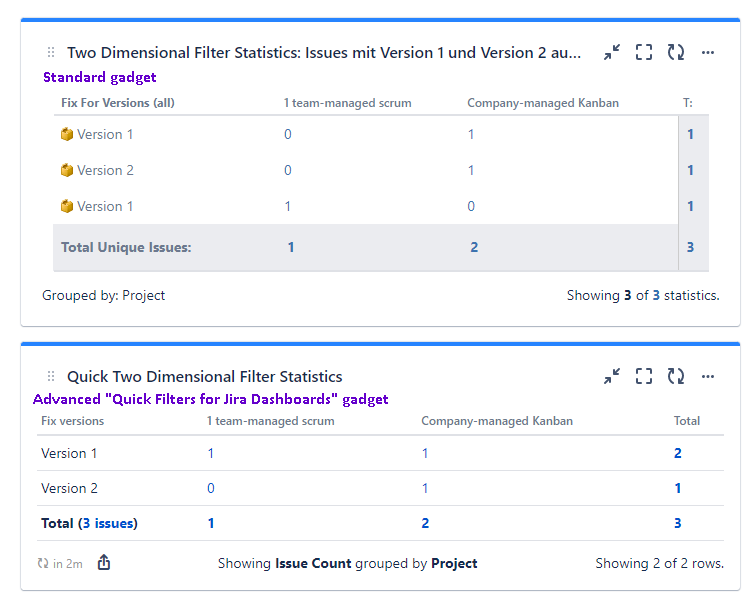Viewport: 752px width, 599px height.
Task: Click 'Company-managed Kanban' header in standard gadget
Action: (x=543, y=103)
